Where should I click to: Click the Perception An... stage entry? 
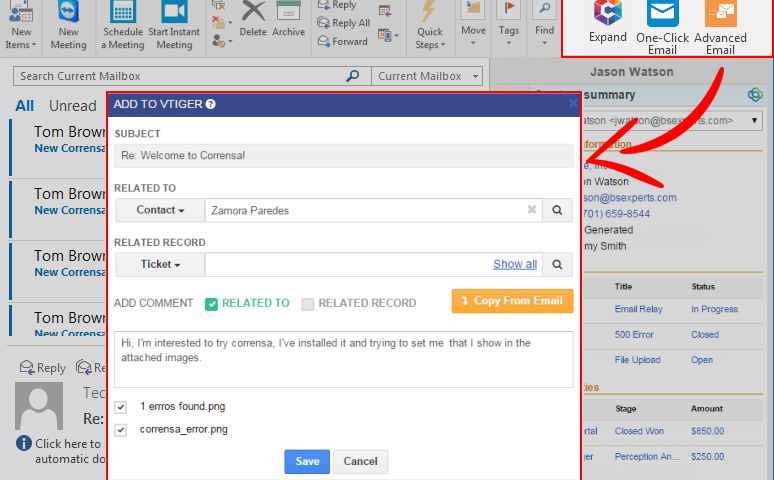coord(647,457)
